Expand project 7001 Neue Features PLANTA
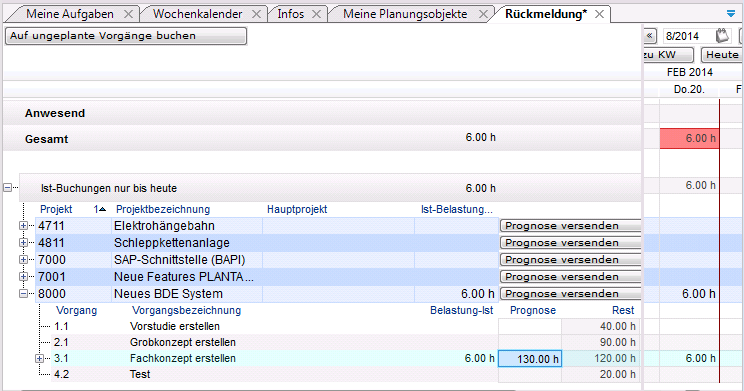This screenshot has width=744, height=391. click(23, 277)
